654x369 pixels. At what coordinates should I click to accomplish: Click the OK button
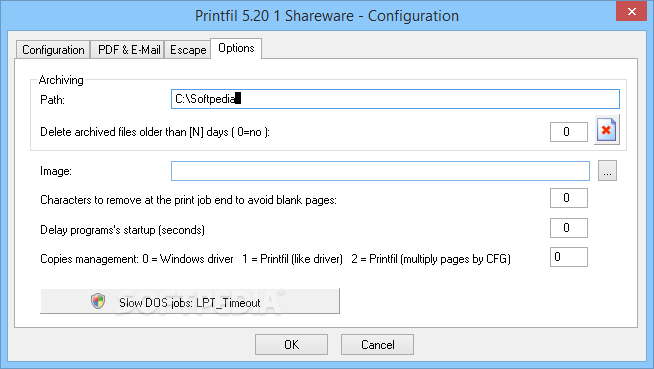(292, 344)
